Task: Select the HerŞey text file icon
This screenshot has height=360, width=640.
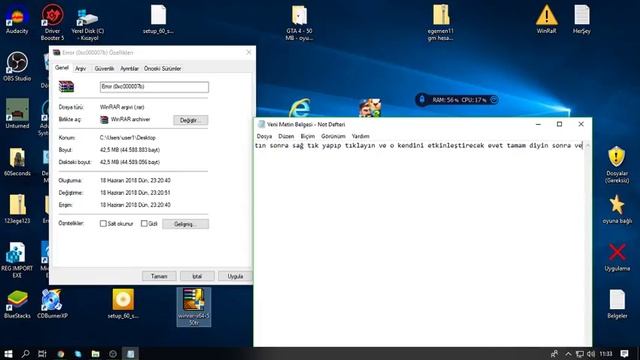Action: (582, 19)
